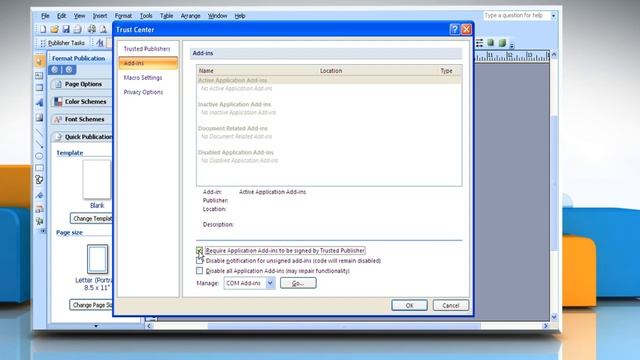Click task pane scroll-down arrow at bottom
Image resolution: width=640 pixels, height=360 pixels.
pyautogui.click(x=96, y=326)
